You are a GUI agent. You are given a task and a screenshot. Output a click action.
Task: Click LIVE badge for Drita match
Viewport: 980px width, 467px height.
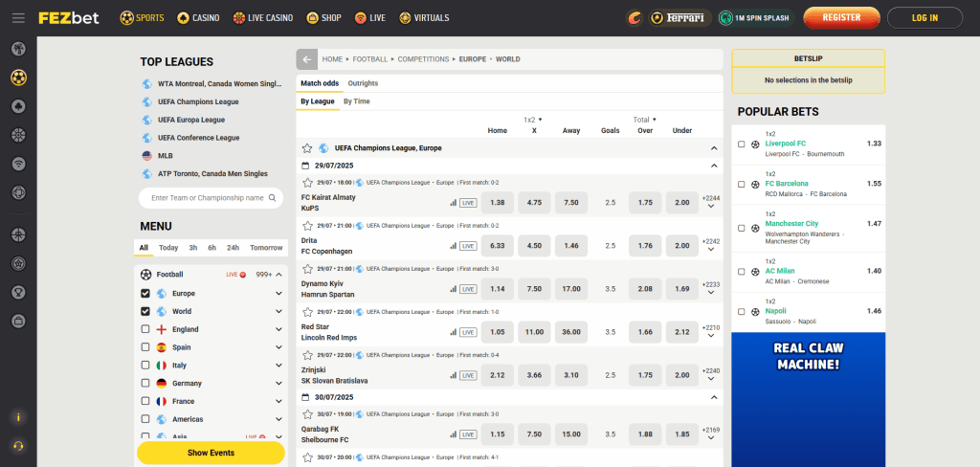tap(467, 246)
